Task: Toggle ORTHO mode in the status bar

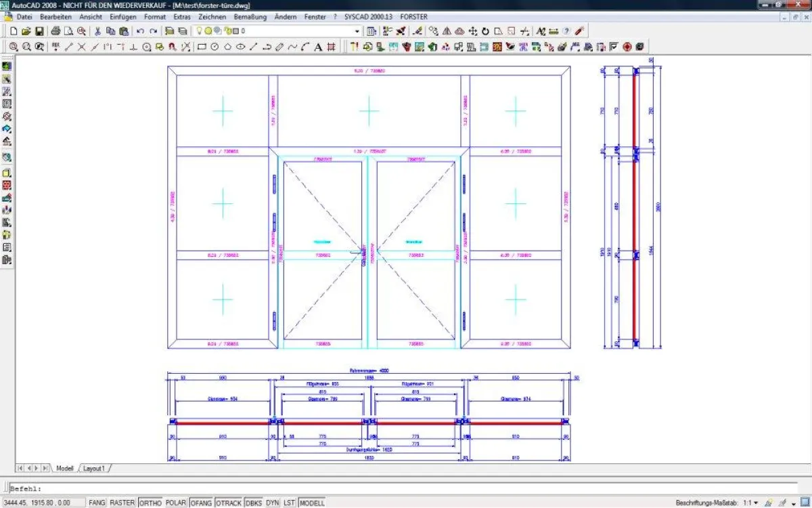Action: (x=150, y=503)
